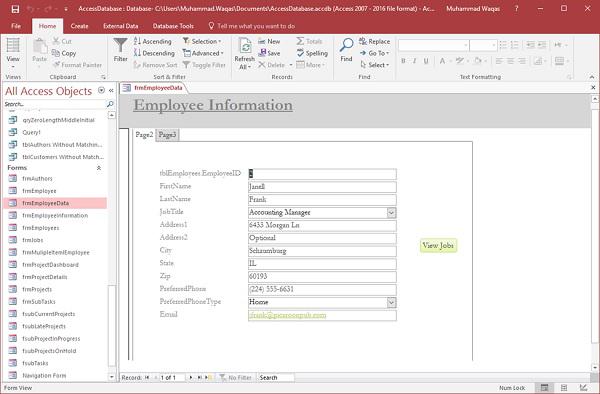Click the PreferredPhone field
Viewport: 600px width, 394px height.
click(x=322, y=290)
